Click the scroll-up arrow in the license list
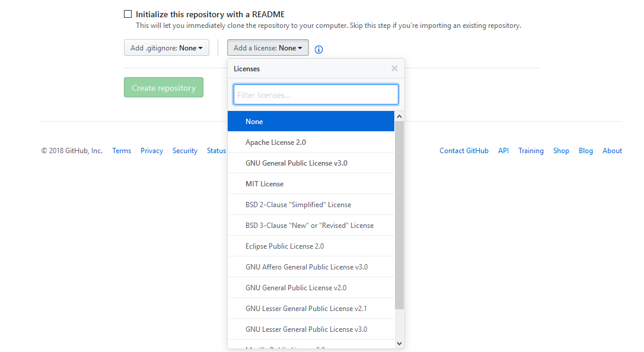Screen dimensions: 644x352 (x=398, y=116)
